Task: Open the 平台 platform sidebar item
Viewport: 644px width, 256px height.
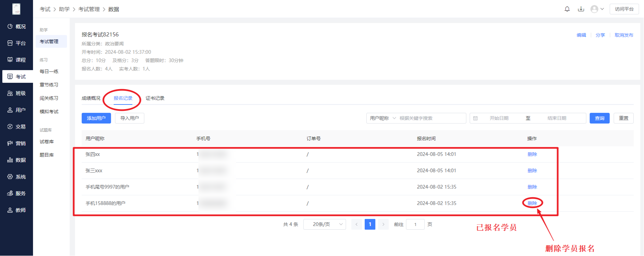Action: [x=17, y=43]
